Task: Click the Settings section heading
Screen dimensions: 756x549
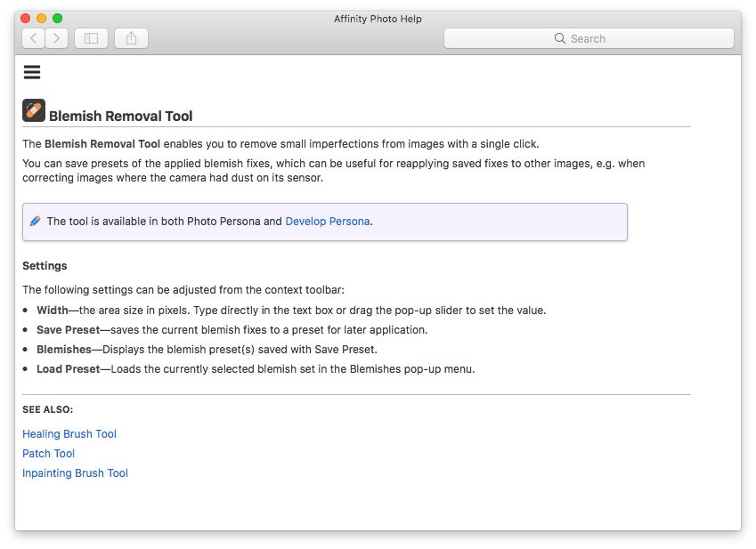Action: 45,266
